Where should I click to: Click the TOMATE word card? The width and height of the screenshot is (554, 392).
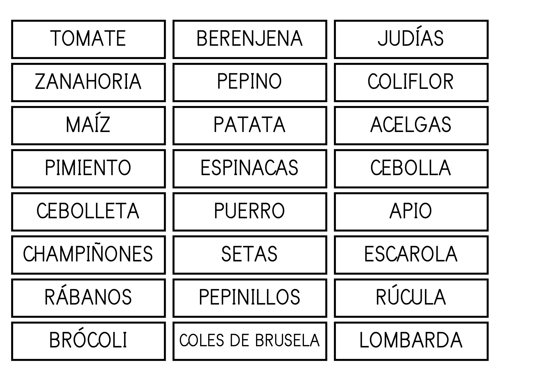(88, 39)
